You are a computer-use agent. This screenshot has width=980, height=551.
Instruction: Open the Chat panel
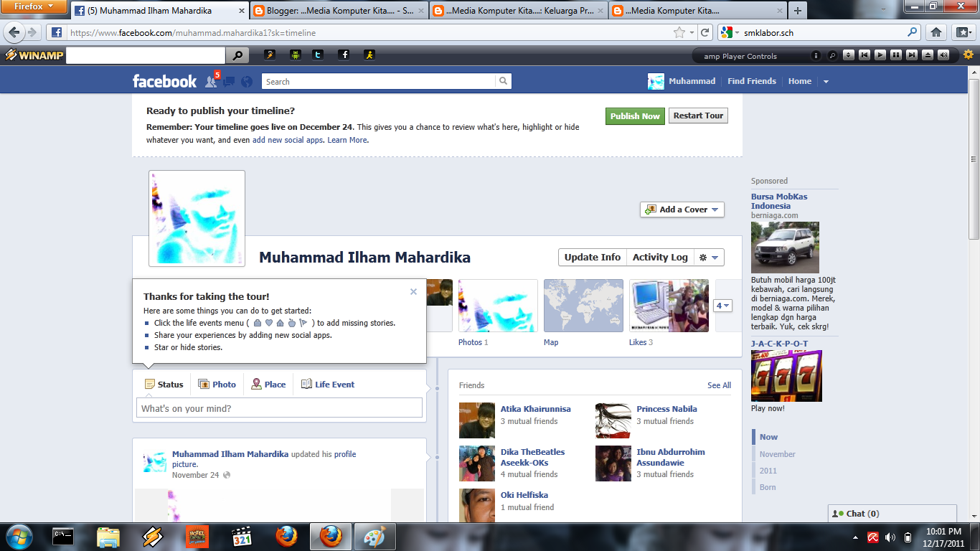857,513
